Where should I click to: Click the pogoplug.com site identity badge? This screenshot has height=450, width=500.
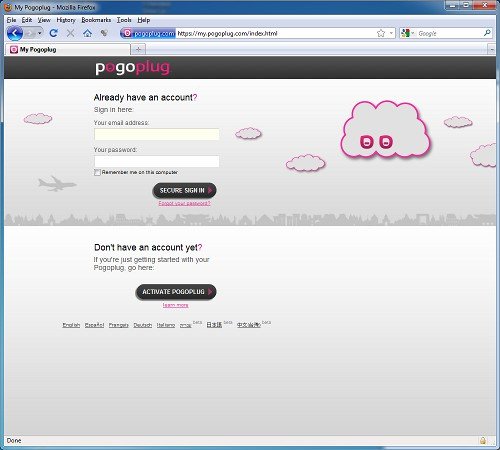(148, 33)
